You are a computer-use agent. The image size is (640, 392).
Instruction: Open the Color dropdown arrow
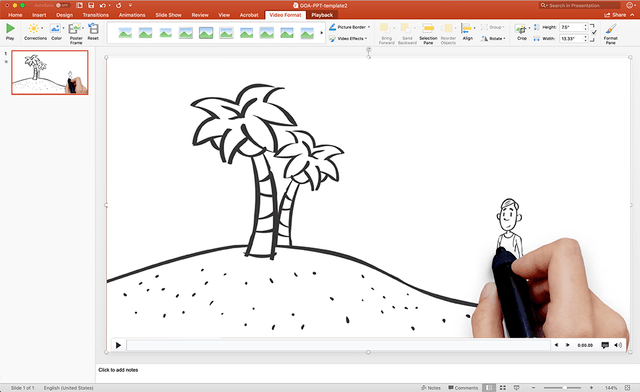(x=63, y=28)
